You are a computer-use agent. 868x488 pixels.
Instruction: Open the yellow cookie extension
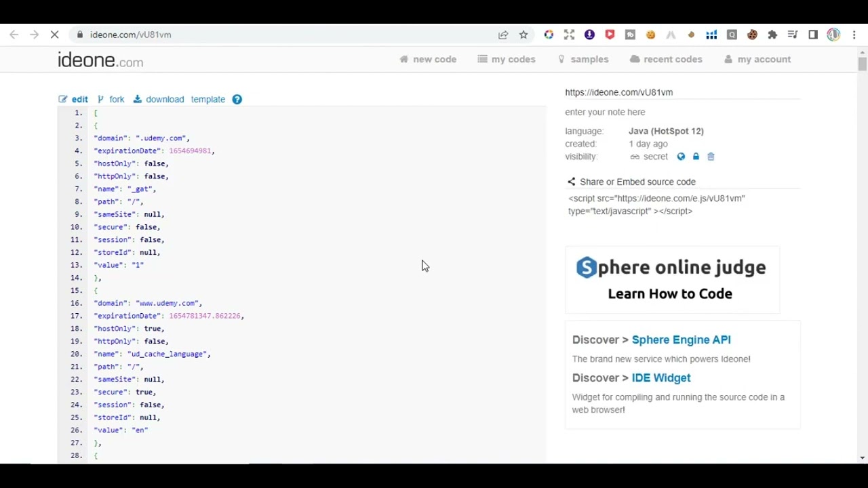650,35
